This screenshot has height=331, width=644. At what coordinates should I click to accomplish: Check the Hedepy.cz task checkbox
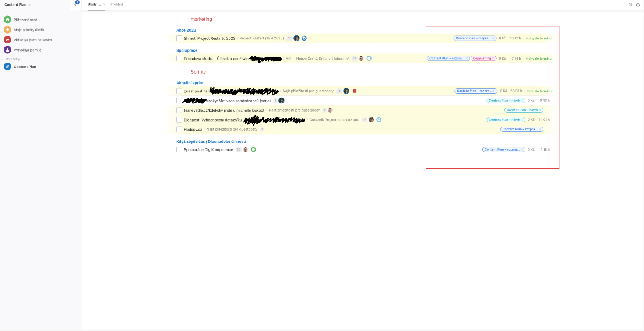(x=179, y=129)
